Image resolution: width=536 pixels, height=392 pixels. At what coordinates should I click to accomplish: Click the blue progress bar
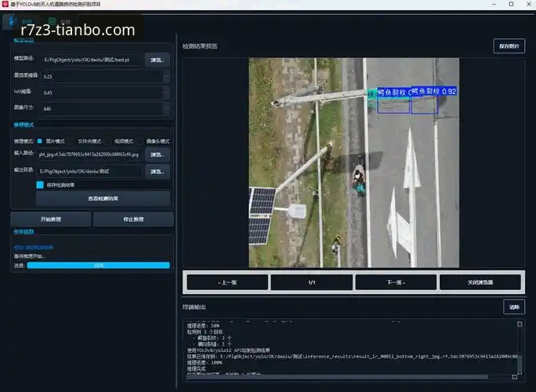coord(99,265)
